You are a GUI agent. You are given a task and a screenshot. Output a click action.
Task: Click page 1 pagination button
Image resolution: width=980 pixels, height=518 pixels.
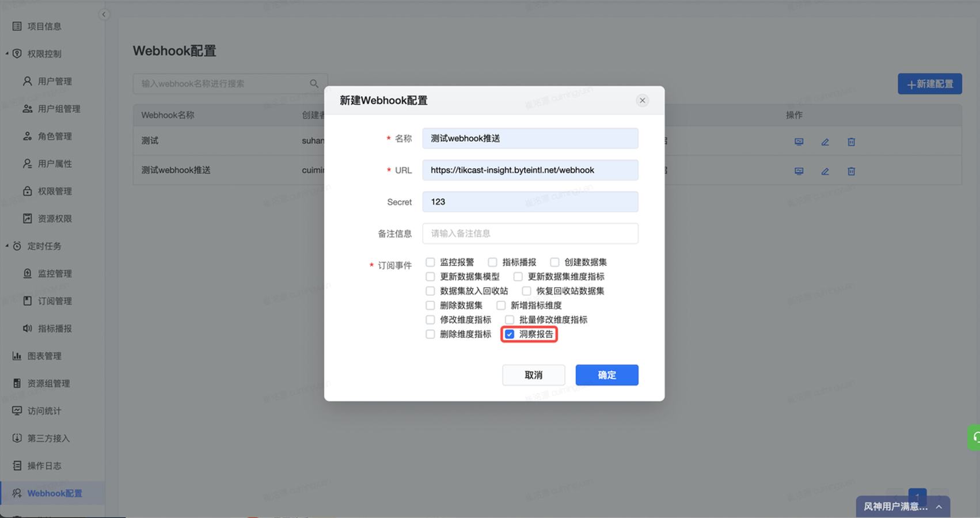[x=917, y=497]
